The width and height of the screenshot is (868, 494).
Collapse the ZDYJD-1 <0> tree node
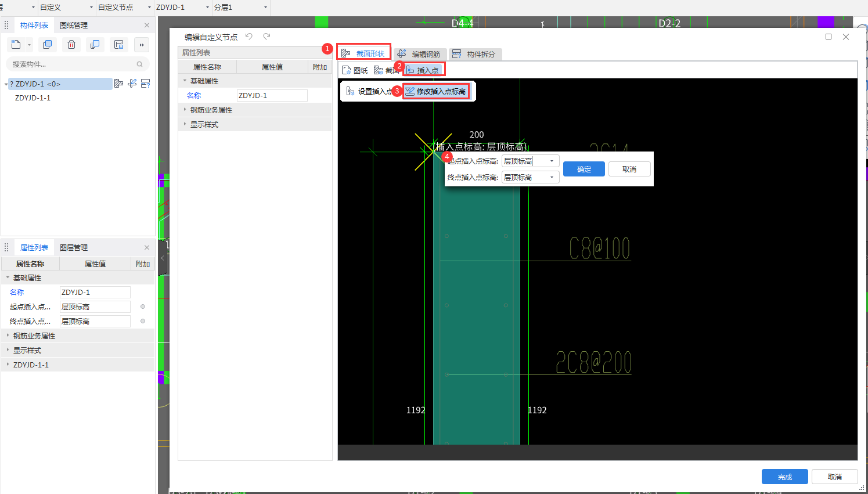point(6,84)
